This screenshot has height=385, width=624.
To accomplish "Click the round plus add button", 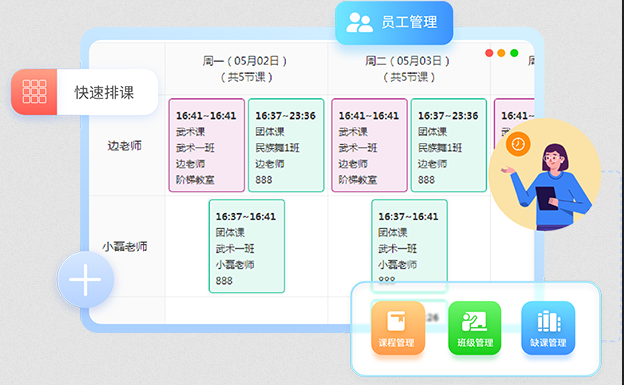I will [85, 279].
